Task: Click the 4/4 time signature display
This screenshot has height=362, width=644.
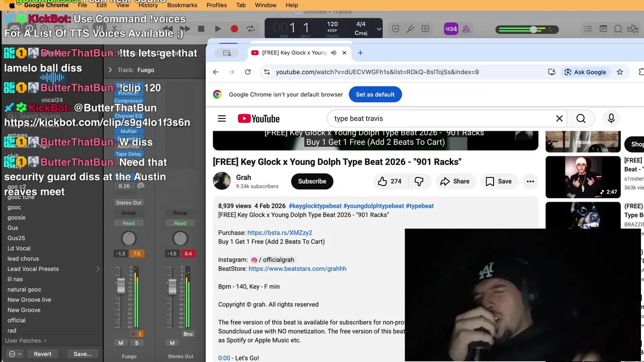Action: coord(361,24)
